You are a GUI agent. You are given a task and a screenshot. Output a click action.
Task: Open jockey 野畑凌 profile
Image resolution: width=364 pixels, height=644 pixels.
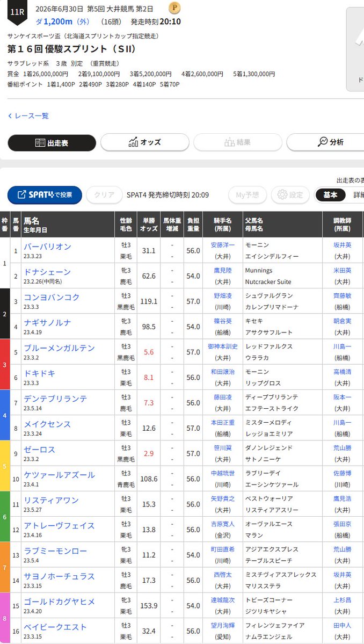[x=223, y=296]
